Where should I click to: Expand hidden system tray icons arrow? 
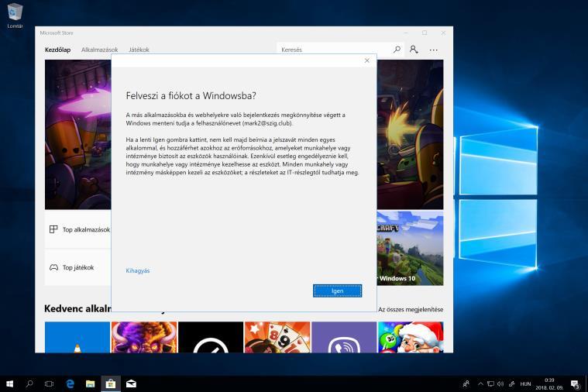coord(480,383)
